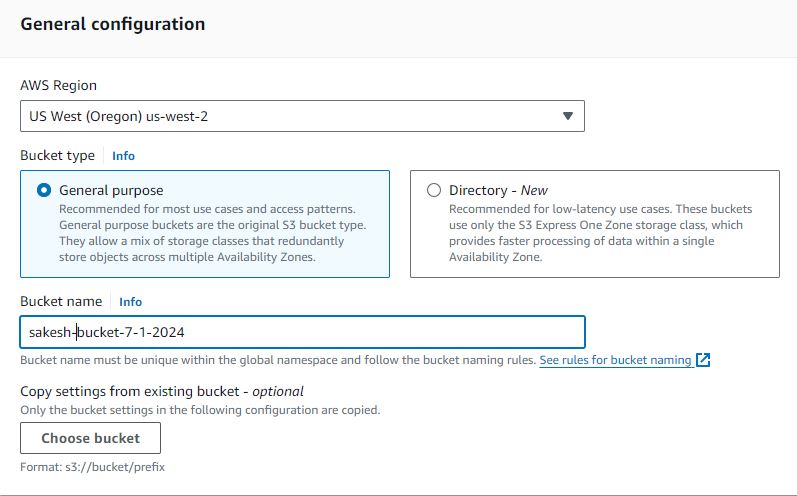Click the 'Bucket type' field label
This screenshot has width=797, height=496.
[x=57, y=156]
